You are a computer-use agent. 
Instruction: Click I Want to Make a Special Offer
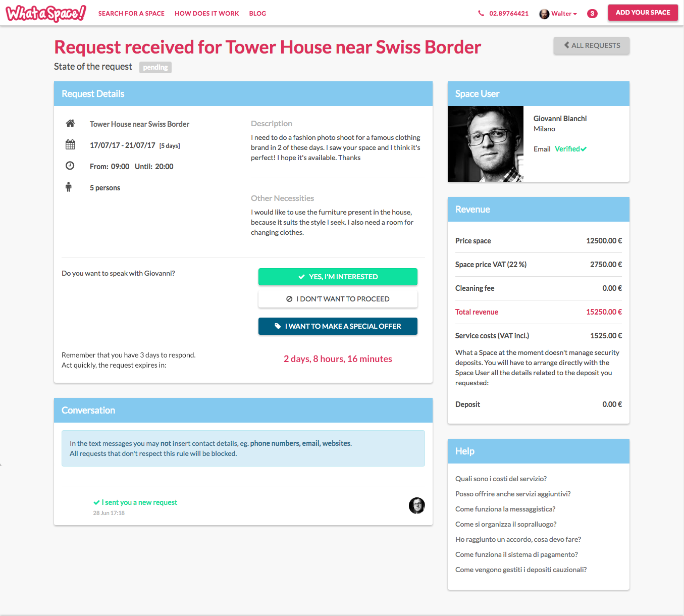coord(338,326)
